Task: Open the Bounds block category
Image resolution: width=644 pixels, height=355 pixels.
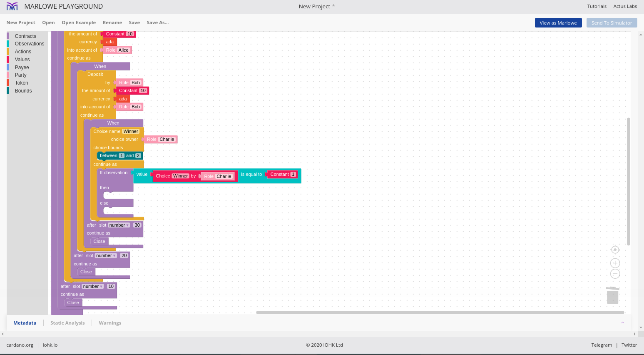Action: [23, 91]
